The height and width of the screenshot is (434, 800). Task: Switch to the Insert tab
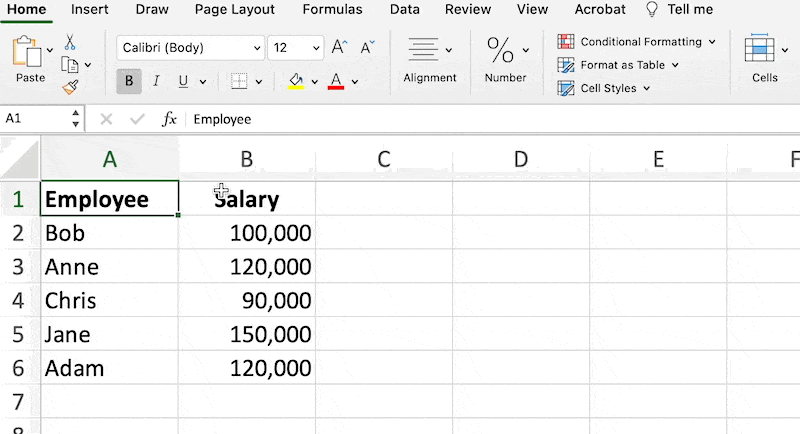point(89,9)
